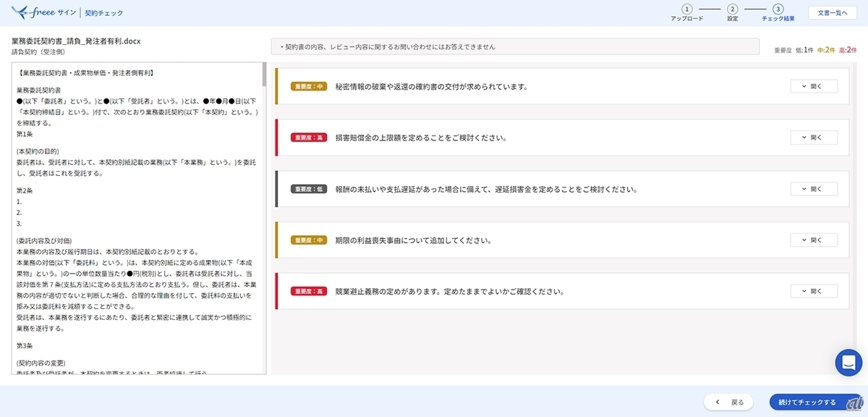Viewport: 868px width, 417px height.
Task: Click 【業務委託契約書・成果物単価・発注者側有利】 title line
Action: (x=85, y=73)
